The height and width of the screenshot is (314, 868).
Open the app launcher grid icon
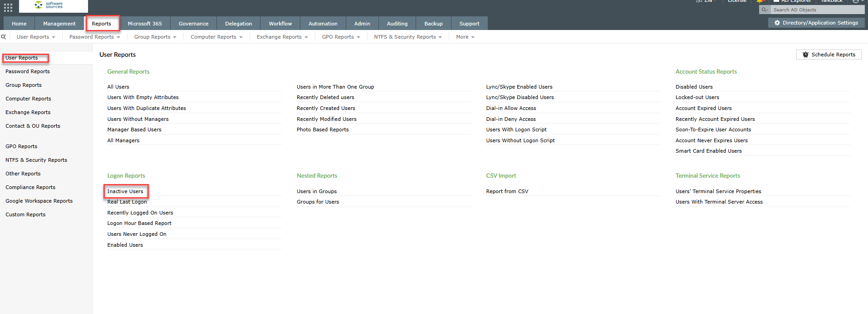click(x=8, y=7)
